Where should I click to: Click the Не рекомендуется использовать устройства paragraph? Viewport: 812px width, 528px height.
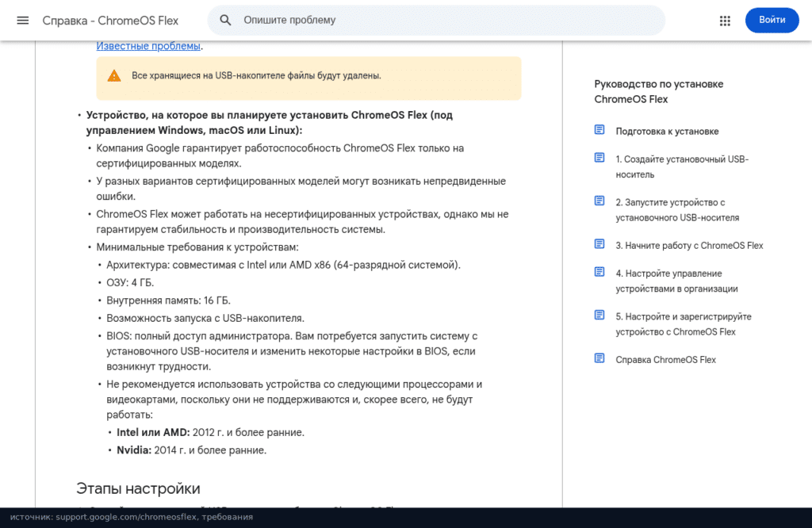[x=294, y=400]
